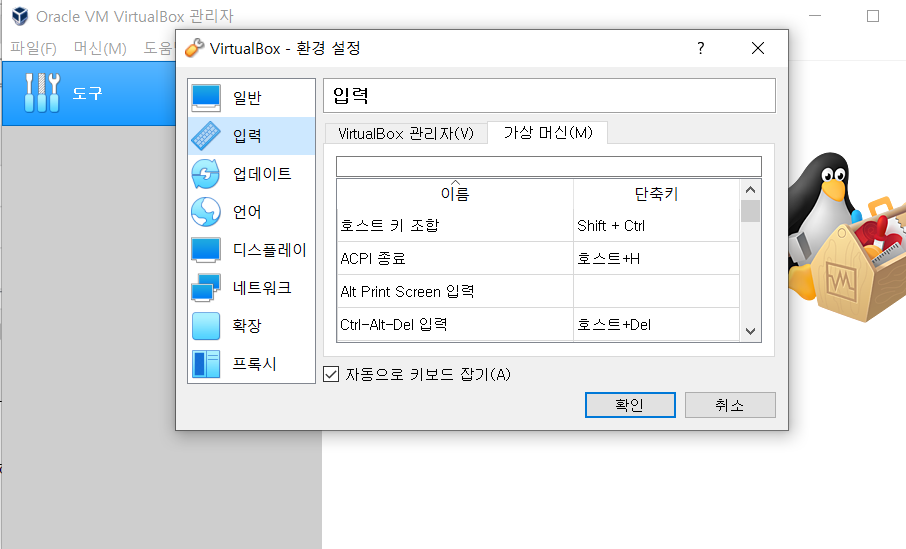The width and height of the screenshot is (906, 549).
Task: Click the wrench icon in the 환경 설정 title bar
Action: (x=195, y=48)
